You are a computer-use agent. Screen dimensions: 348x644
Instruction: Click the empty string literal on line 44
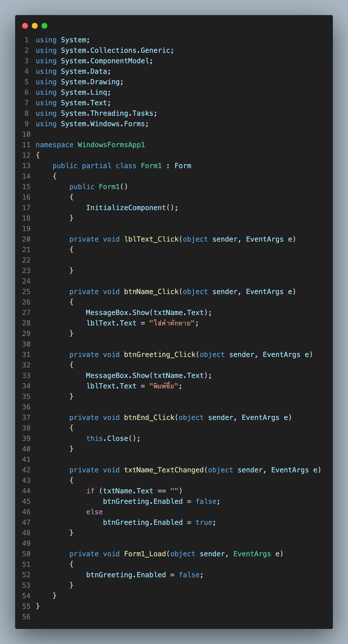pos(174,491)
